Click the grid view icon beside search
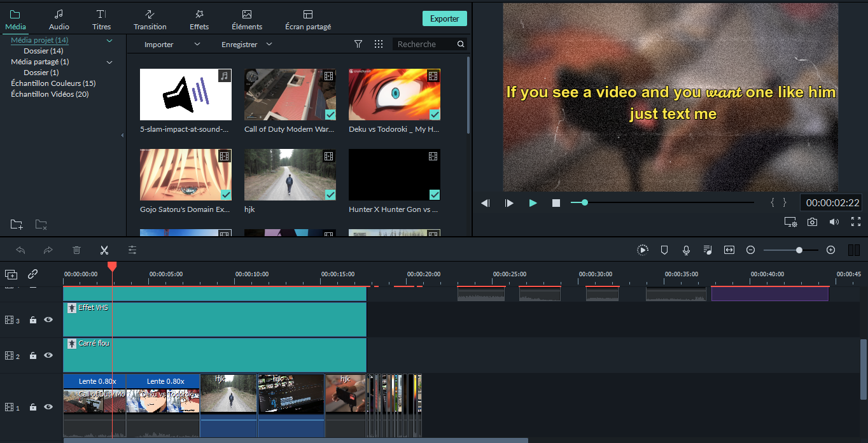868x443 pixels. coord(379,44)
